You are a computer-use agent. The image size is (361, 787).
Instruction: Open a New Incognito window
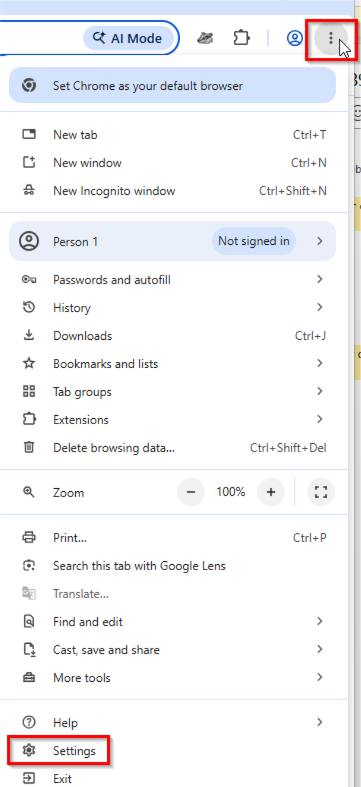(174, 191)
